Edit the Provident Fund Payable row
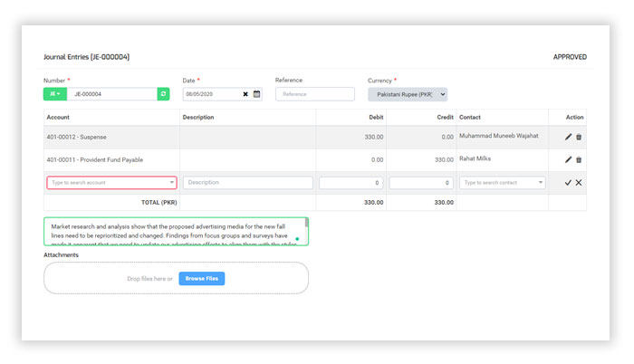 coord(568,159)
